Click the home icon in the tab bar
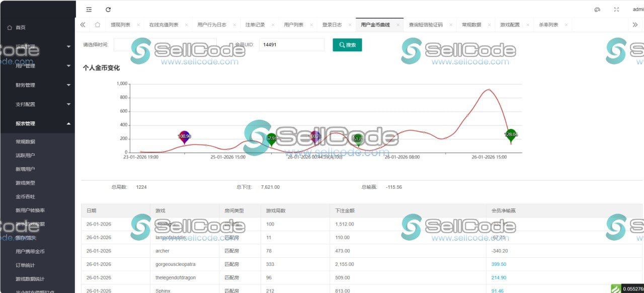The width and height of the screenshot is (644, 293). pos(97,24)
